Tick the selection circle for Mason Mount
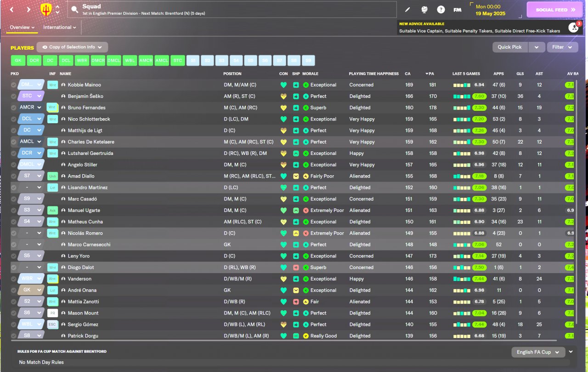588x372 pixels. [x=14, y=313]
